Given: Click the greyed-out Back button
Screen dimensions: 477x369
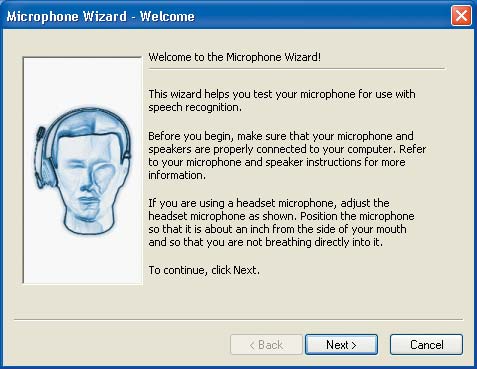Looking at the screenshot, I should [266, 344].
